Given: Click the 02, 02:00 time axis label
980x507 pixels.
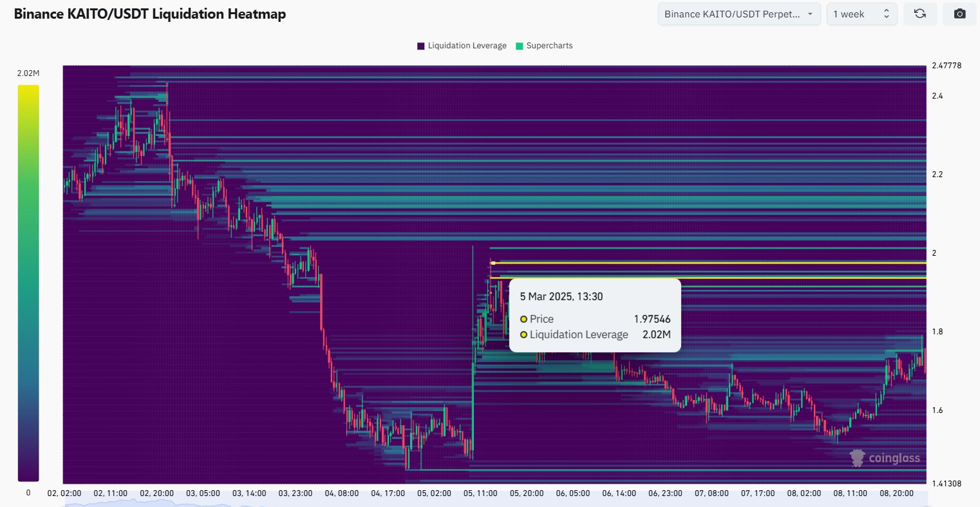Looking at the screenshot, I should 64,493.
